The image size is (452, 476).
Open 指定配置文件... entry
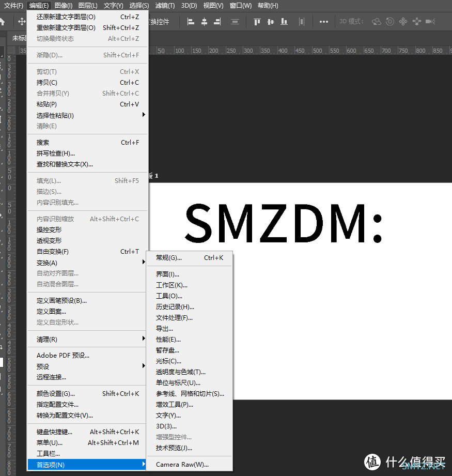(87, 405)
